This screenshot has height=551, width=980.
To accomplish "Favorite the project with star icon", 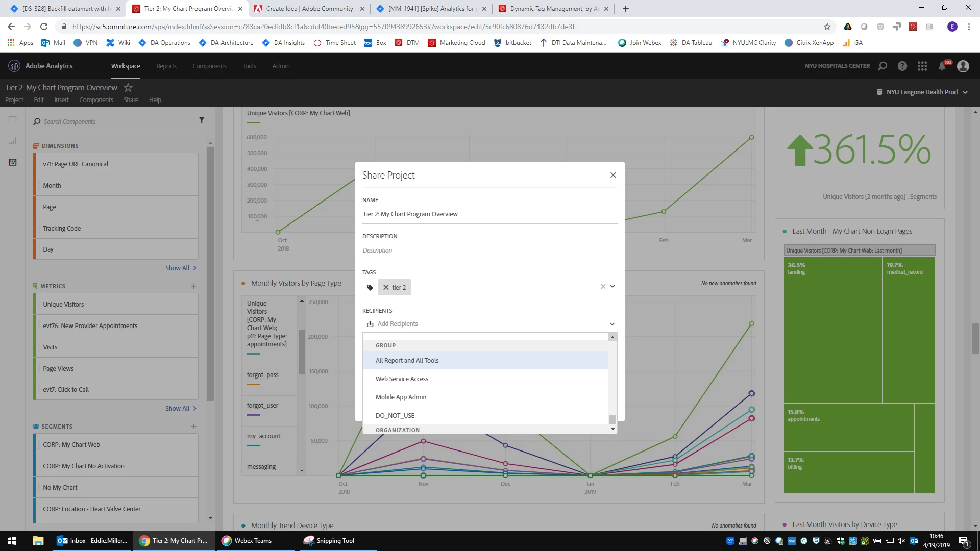I will click(x=128, y=88).
